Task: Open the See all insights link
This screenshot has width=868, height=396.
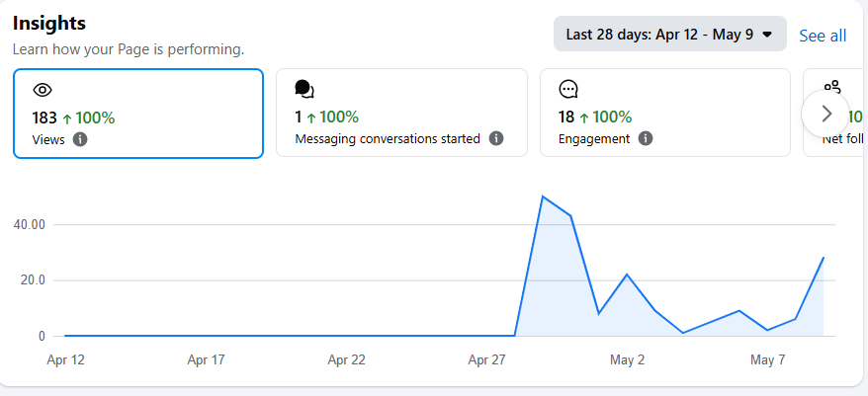Action: click(x=823, y=36)
